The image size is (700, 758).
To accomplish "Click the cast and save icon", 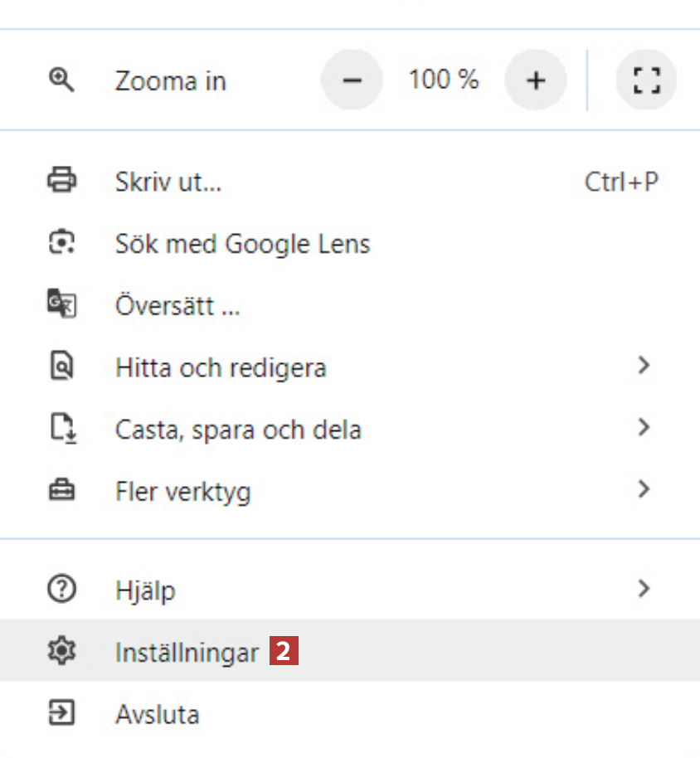I will 62,429.
